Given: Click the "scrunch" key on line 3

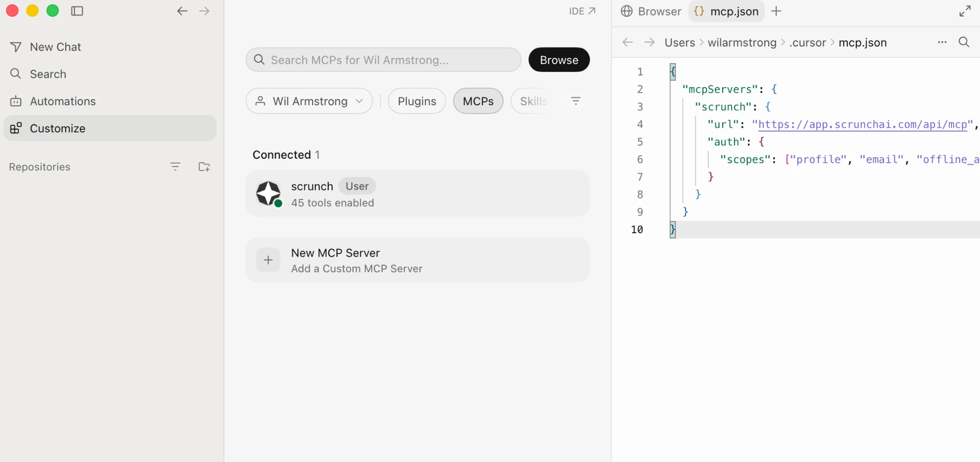Looking at the screenshot, I should 723,107.
